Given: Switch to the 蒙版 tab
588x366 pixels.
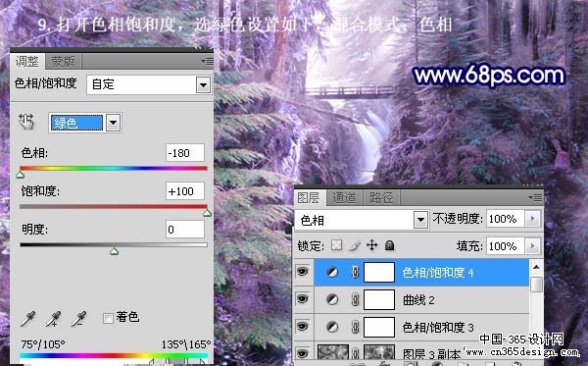Looking at the screenshot, I should (63, 62).
